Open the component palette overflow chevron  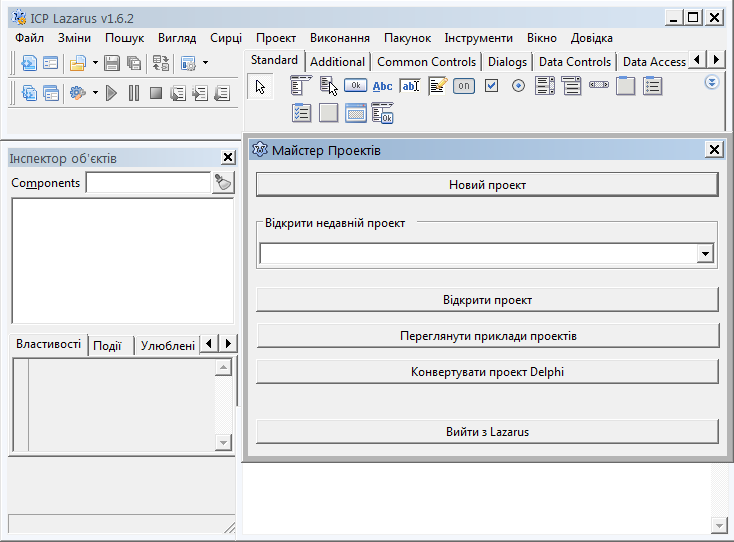tap(712, 83)
